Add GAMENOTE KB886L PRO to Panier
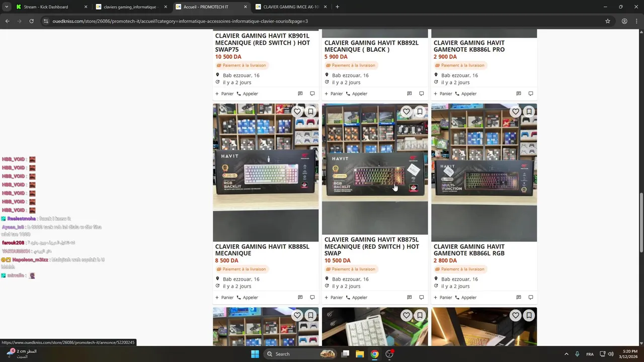 coord(443,94)
